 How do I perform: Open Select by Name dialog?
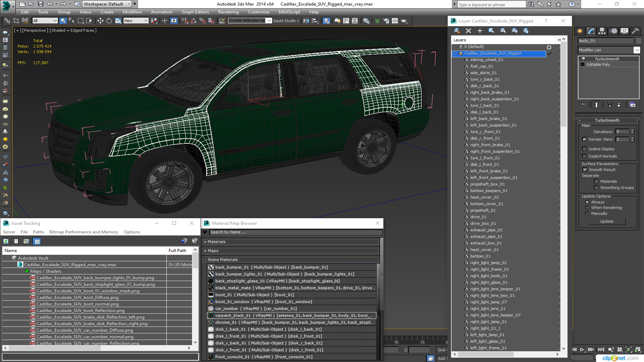click(71, 21)
